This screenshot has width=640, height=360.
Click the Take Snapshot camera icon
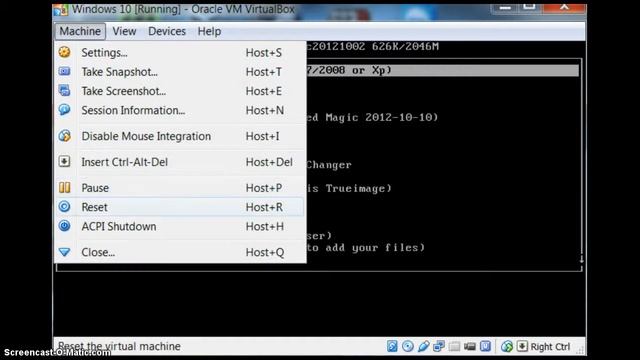(x=64, y=71)
